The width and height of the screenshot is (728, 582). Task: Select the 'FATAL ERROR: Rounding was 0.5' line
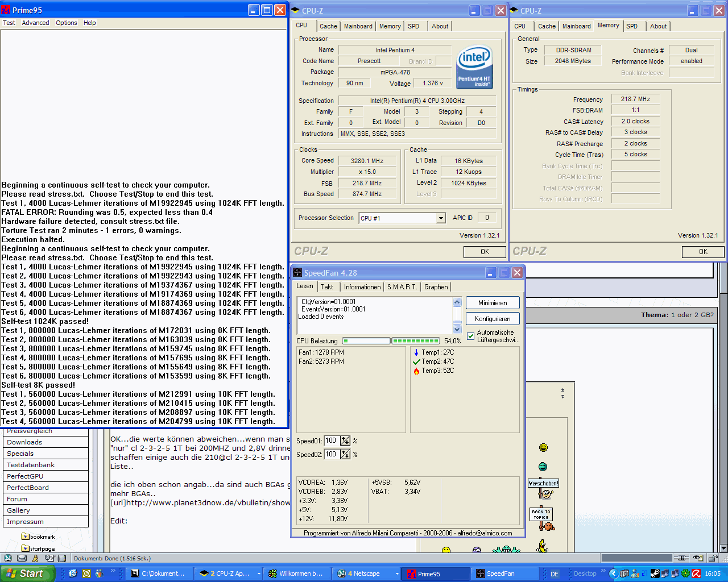tap(107, 212)
